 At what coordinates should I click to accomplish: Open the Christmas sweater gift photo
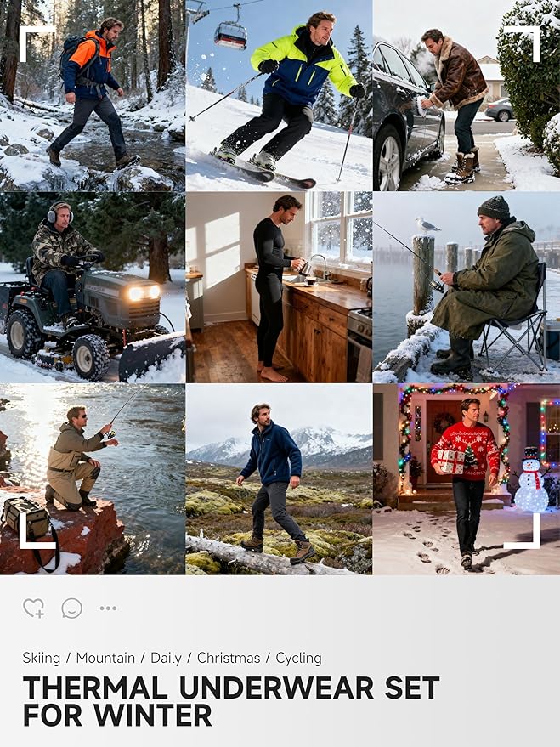tap(467, 479)
